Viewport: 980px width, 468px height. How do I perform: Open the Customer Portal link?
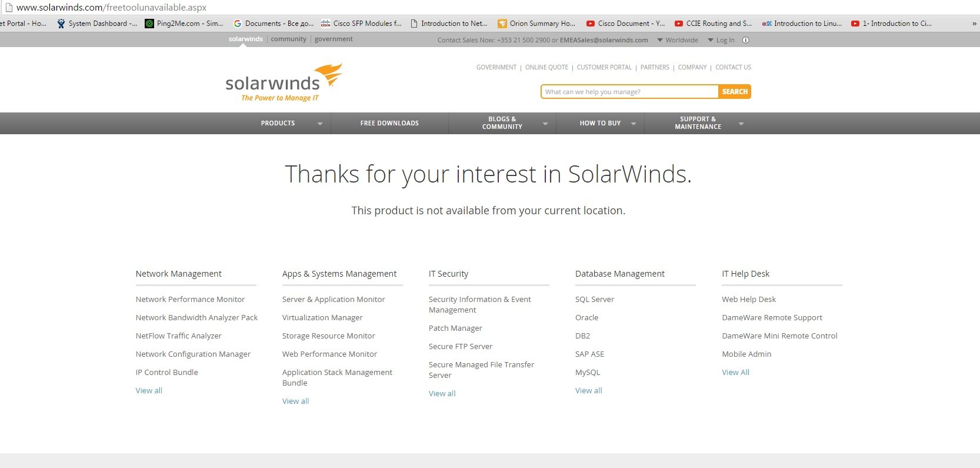(x=604, y=67)
